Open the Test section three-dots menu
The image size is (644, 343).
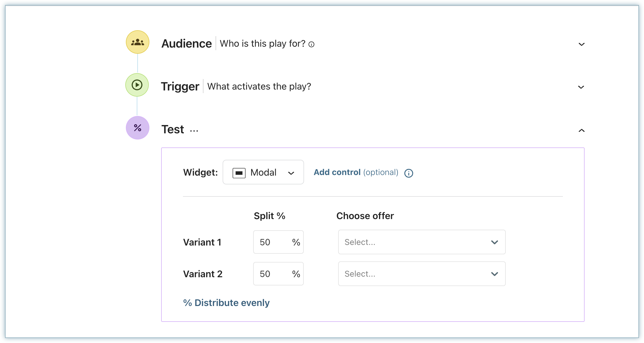pos(194,130)
